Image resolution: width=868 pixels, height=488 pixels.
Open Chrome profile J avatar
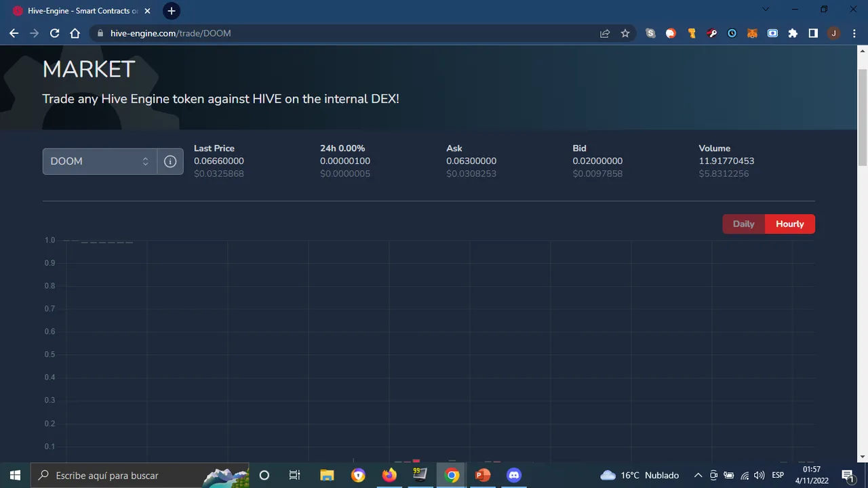tap(833, 33)
